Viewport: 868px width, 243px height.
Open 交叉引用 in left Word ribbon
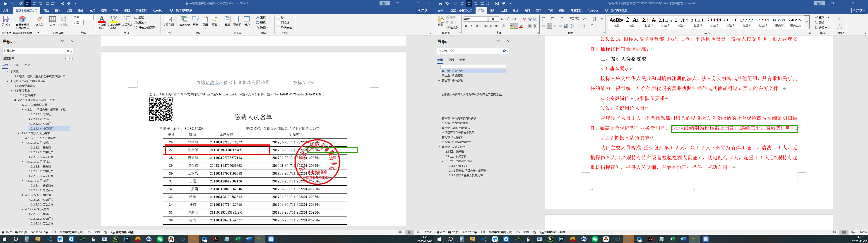coord(168,21)
